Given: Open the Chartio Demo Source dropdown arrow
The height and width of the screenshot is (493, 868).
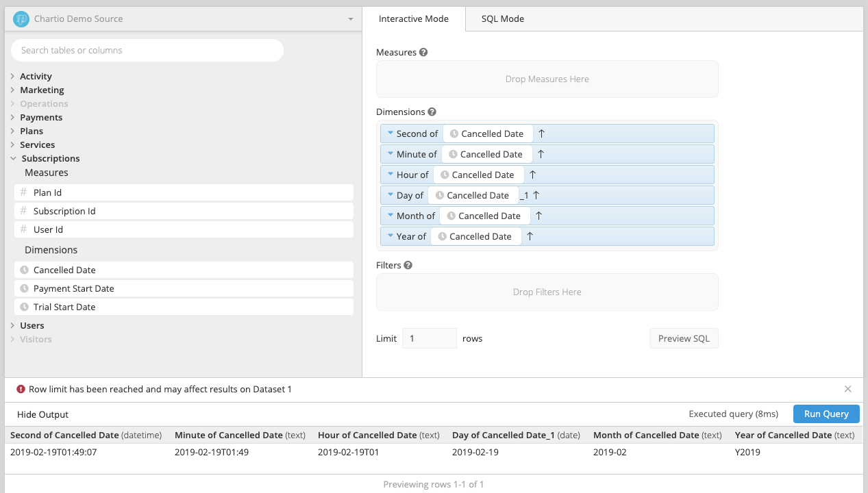Looking at the screenshot, I should 351,19.
